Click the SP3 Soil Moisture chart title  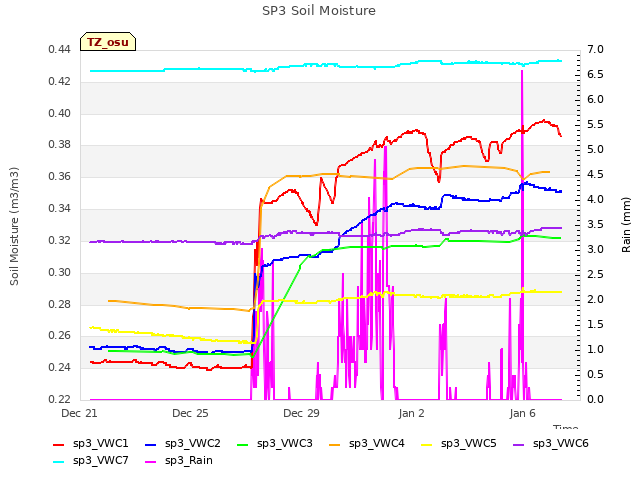(x=319, y=10)
